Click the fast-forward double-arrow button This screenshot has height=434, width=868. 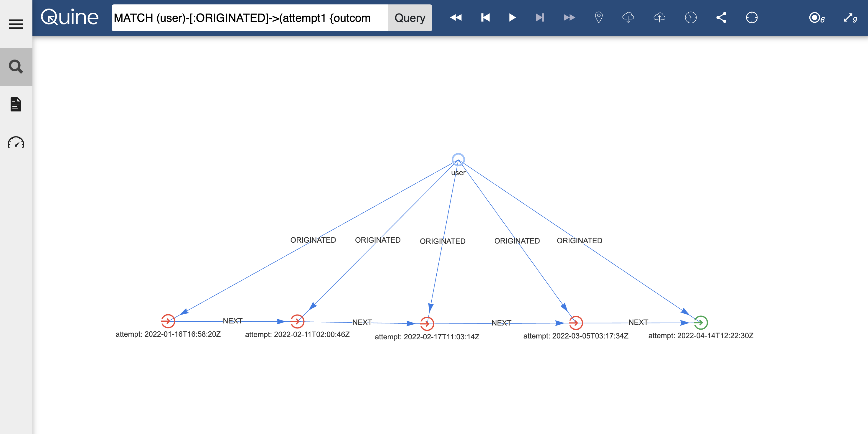point(569,17)
